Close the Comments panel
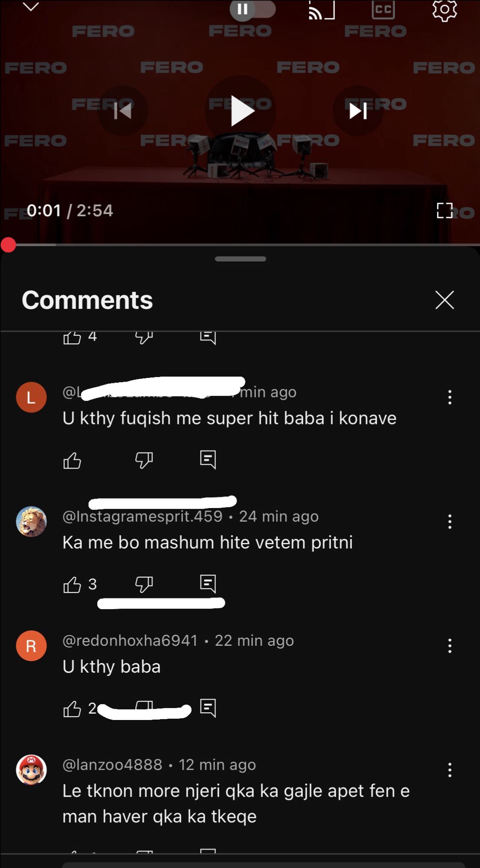The width and height of the screenshot is (480, 868). 445,300
